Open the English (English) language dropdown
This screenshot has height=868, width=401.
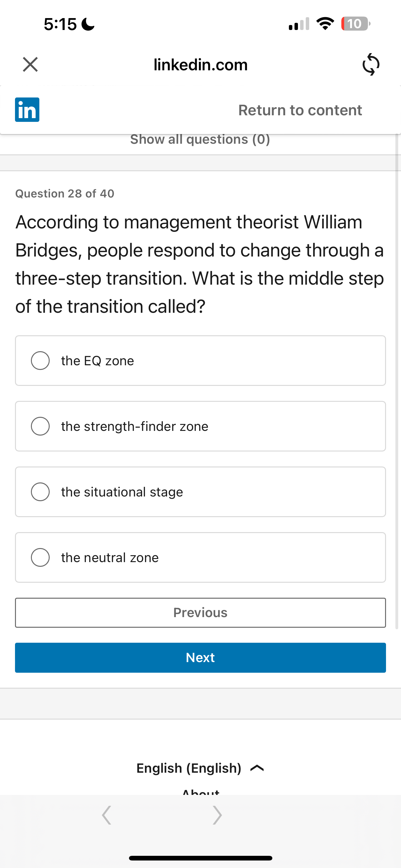189,768
